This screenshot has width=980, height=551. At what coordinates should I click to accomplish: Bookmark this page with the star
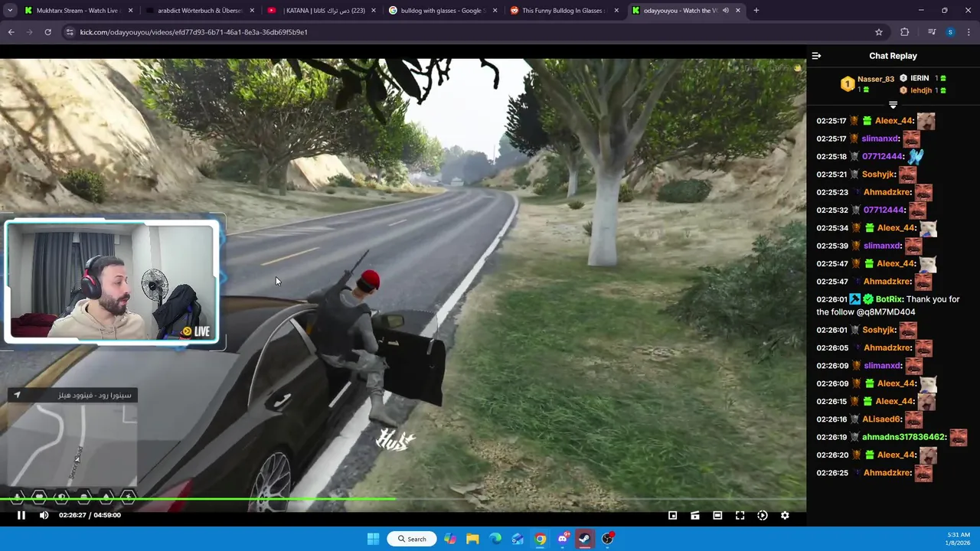[x=879, y=32]
